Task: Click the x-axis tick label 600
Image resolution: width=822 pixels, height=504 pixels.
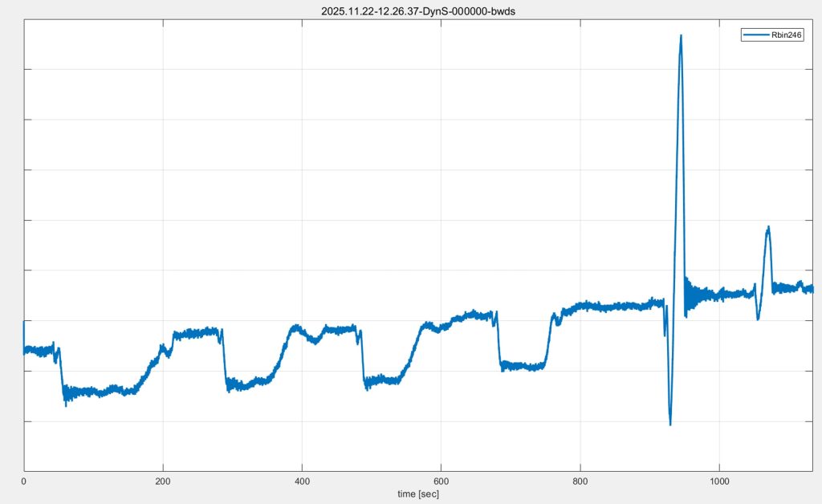Action: [x=441, y=481]
